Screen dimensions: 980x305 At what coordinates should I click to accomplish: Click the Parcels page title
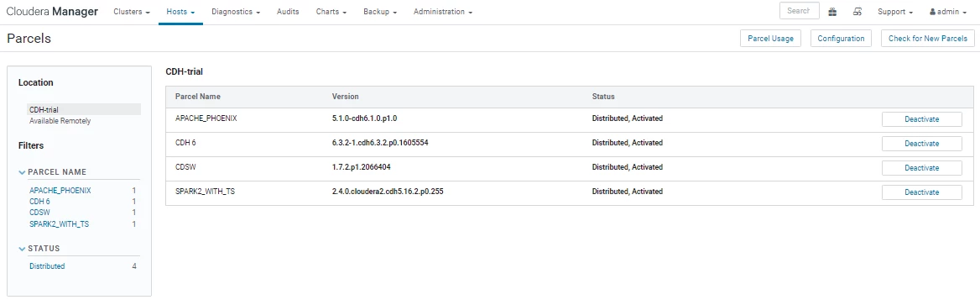click(x=29, y=39)
